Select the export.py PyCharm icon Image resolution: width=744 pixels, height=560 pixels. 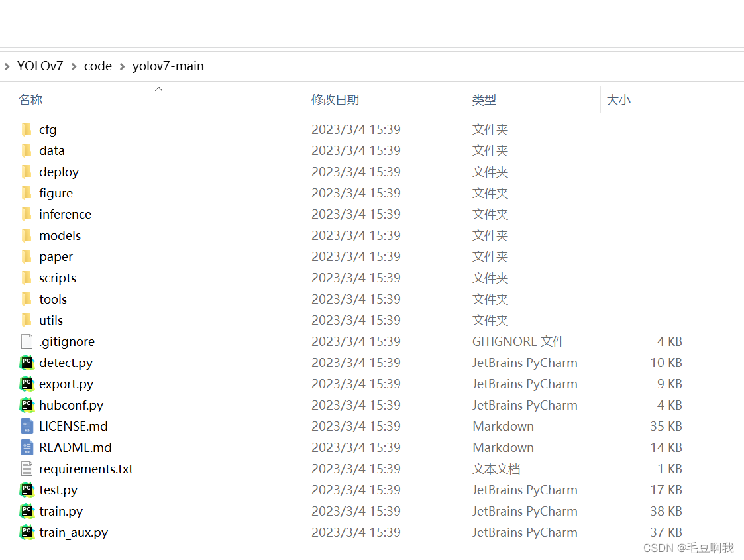pyautogui.click(x=27, y=384)
